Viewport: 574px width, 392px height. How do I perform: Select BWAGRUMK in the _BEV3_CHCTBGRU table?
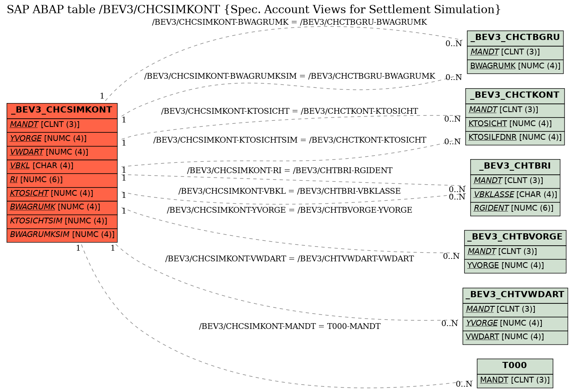click(x=515, y=66)
